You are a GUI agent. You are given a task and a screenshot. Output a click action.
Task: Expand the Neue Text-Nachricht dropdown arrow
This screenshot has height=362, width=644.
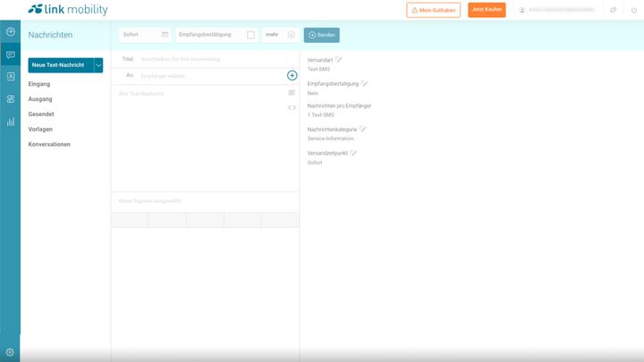98,65
